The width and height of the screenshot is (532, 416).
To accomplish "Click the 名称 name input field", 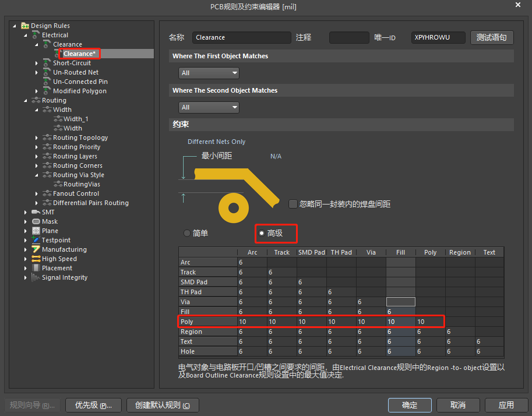I will (x=242, y=37).
